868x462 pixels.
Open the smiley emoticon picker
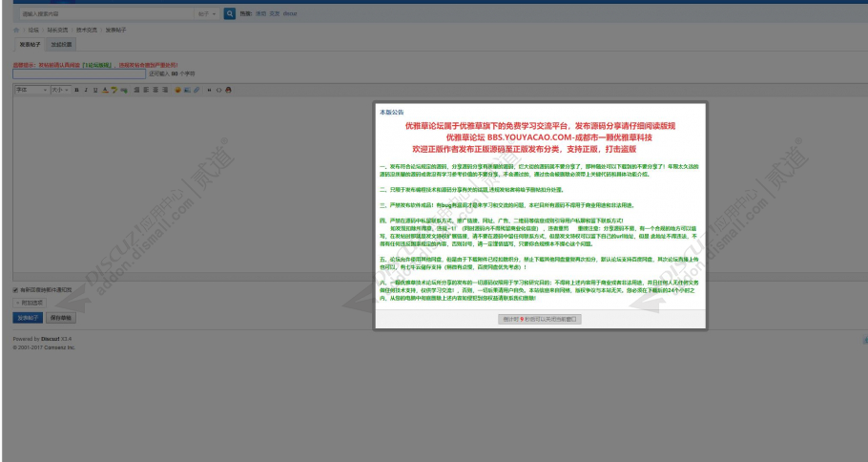click(x=177, y=90)
